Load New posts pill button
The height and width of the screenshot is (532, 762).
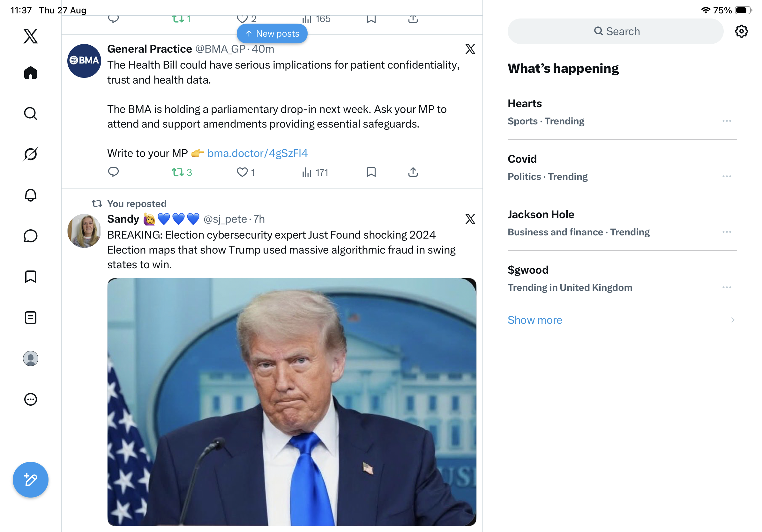tap(272, 33)
